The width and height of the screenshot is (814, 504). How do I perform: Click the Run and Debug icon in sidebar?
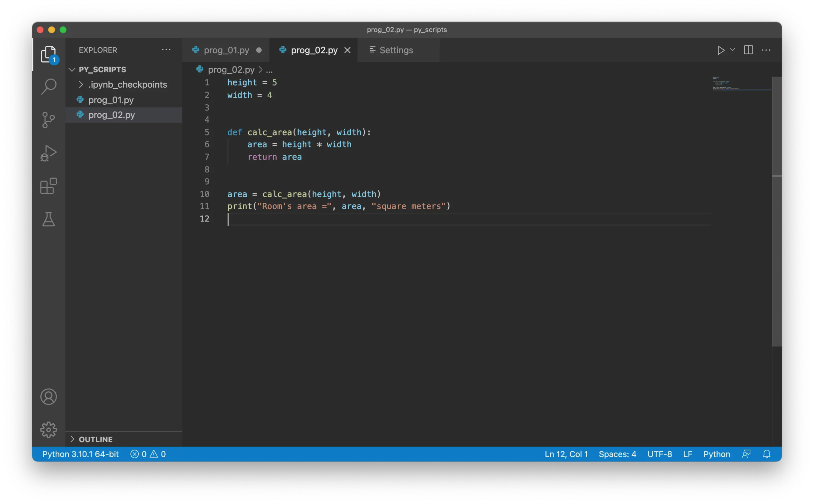tap(48, 154)
